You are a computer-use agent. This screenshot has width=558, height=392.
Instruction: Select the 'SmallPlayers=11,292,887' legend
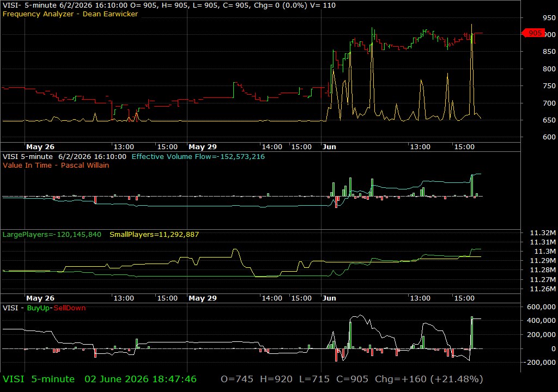click(154, 235)
